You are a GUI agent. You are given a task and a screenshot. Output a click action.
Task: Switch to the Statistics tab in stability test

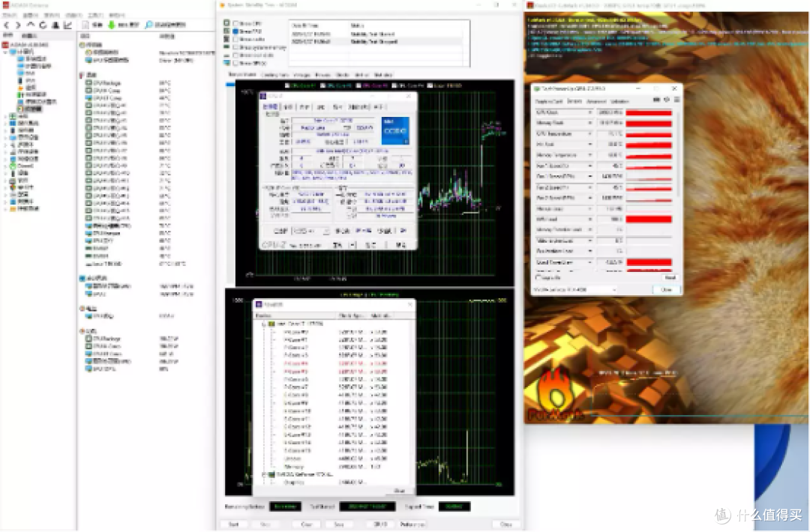[x=382, y=75]
